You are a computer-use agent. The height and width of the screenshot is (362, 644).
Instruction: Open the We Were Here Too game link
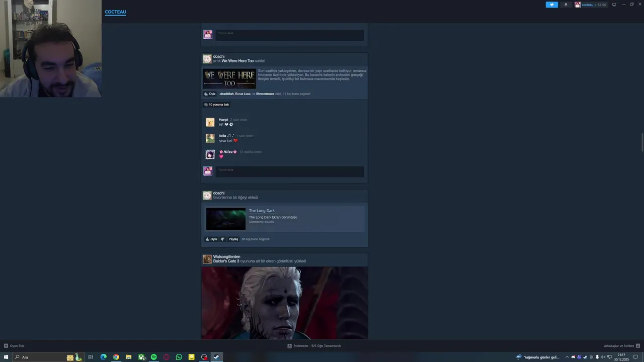tap(237, 61)
